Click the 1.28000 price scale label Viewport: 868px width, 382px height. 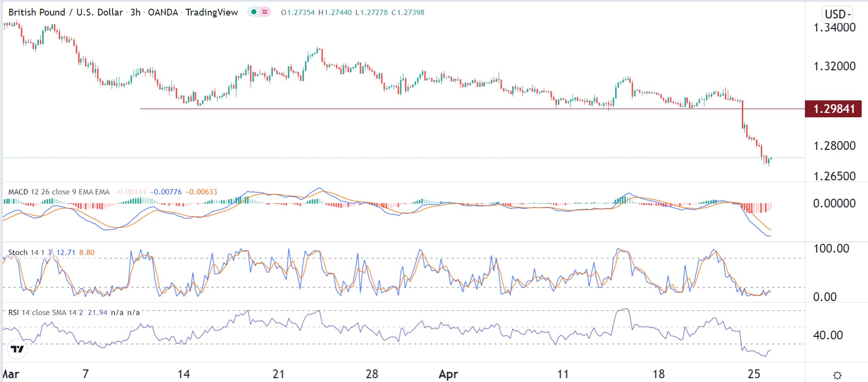(x=834, y=145)
